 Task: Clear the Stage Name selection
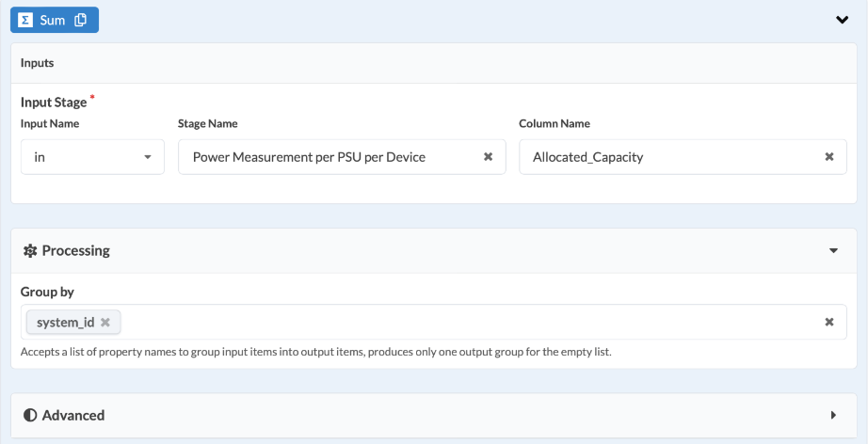point(488,157)
